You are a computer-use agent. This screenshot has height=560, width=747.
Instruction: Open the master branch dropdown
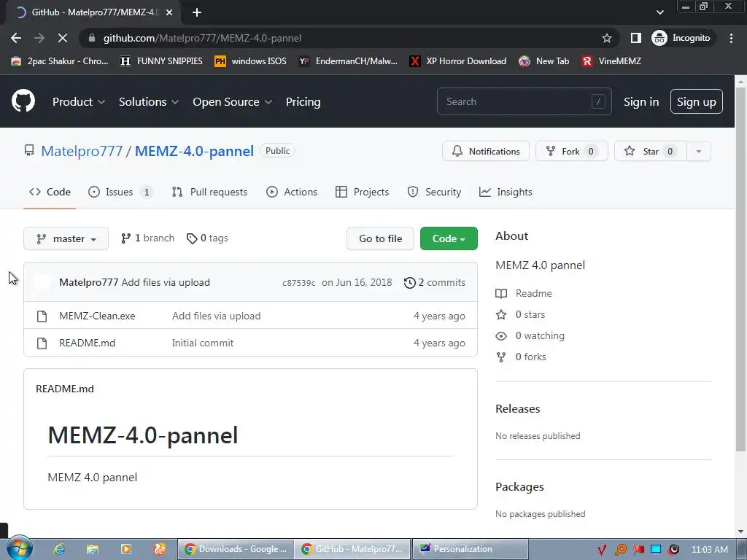(x=66, y=238)
